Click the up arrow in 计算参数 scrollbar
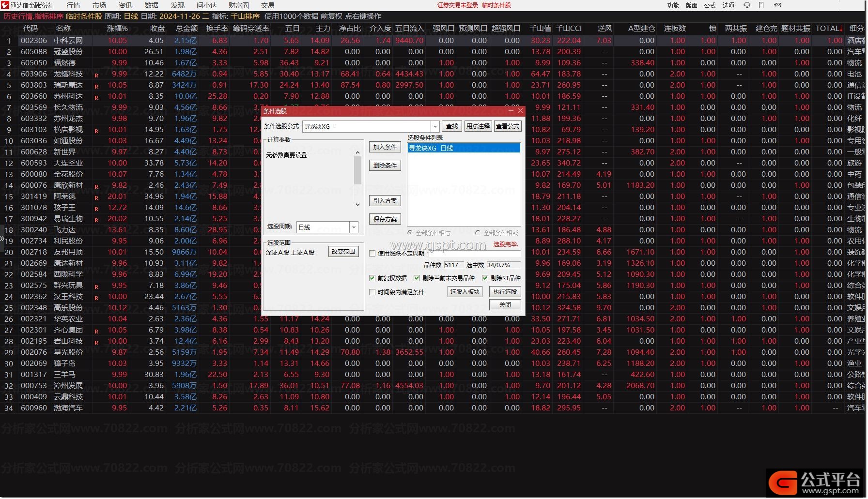 357,152
